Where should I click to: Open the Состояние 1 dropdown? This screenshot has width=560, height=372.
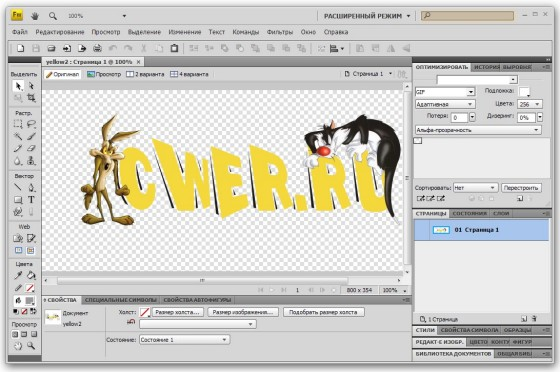(x=185, y=340)
